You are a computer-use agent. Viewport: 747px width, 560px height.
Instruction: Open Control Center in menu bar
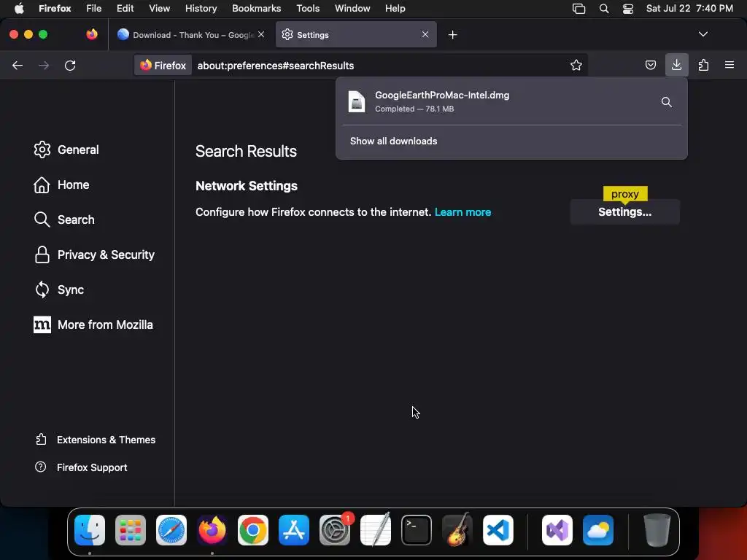(628, 9)
